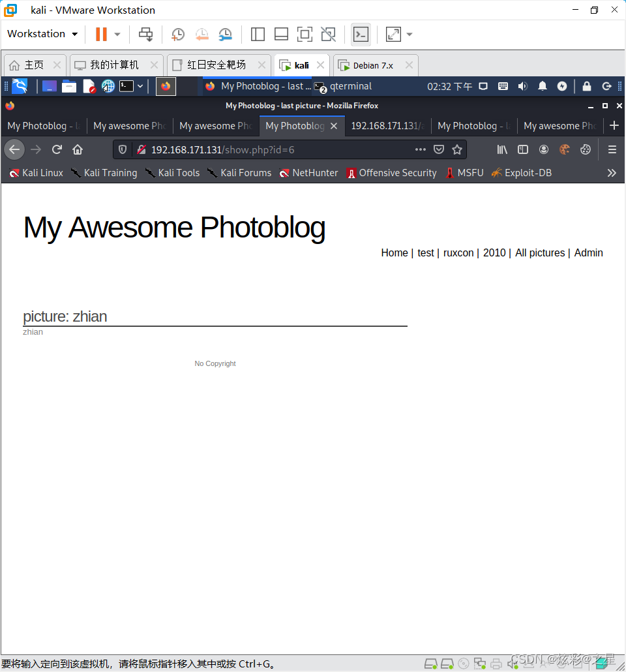
Task: Switch to VMware Unity mode
Action: (329, 35)
